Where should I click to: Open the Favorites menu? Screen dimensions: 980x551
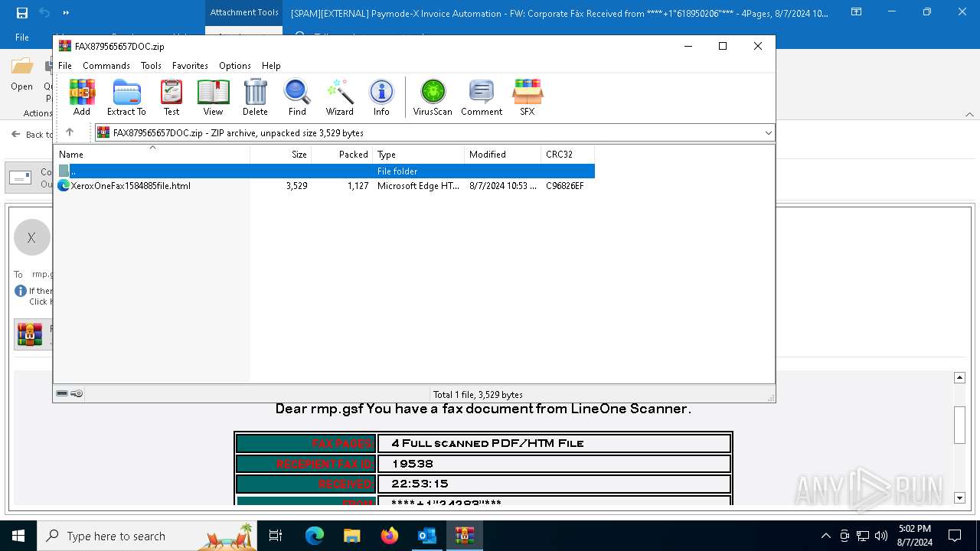pos(190,66)
